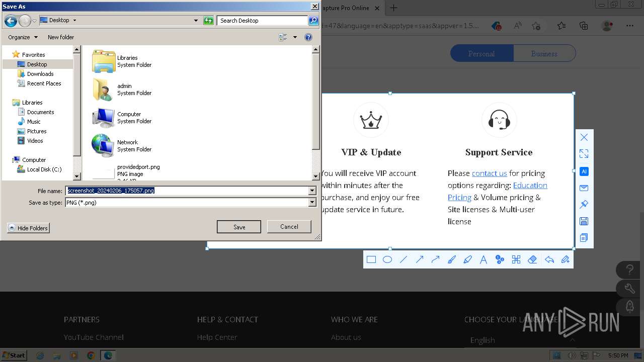Open the Help Center footer link
The image size is (644, 362).
coord(217,337)
